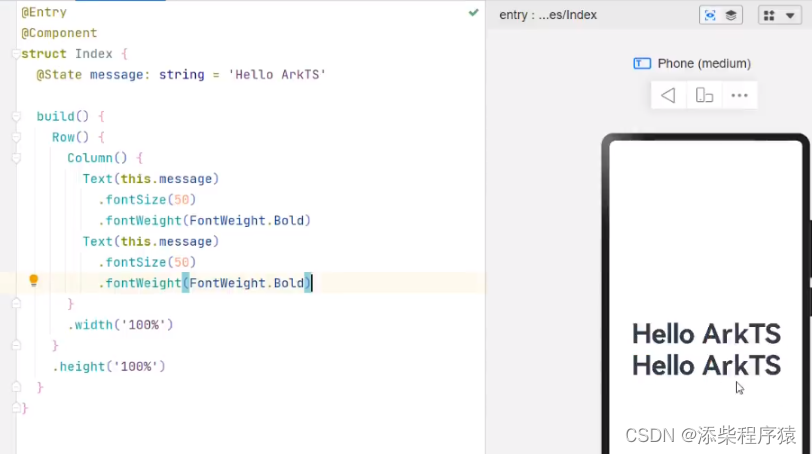Click the @Entry decorator text
The height and width of the screenshot is (454, 812).
44,12
